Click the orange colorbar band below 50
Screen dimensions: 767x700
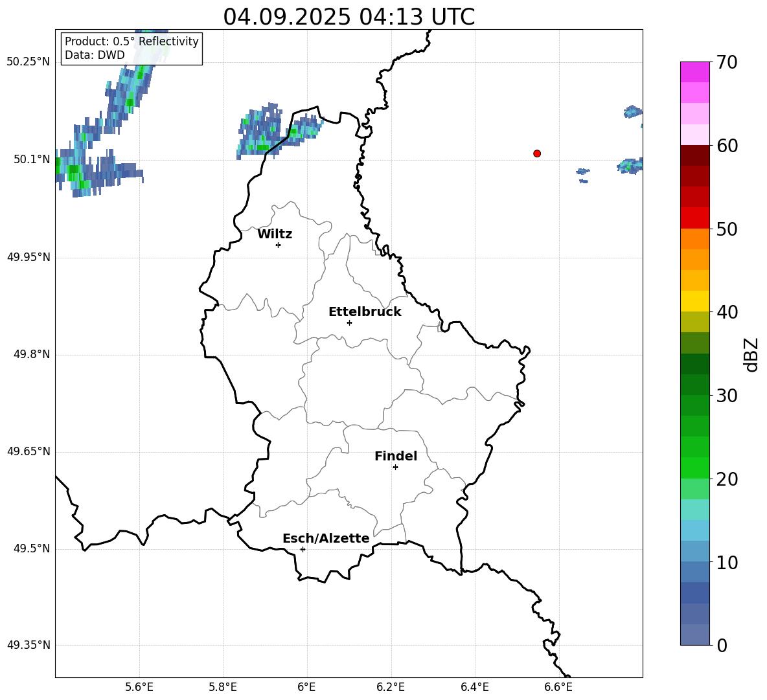coord(694,239)
